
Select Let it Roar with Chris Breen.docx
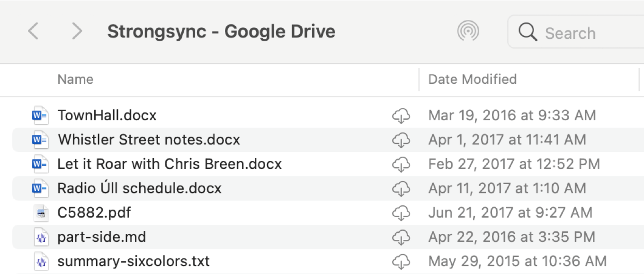(169, 164)
